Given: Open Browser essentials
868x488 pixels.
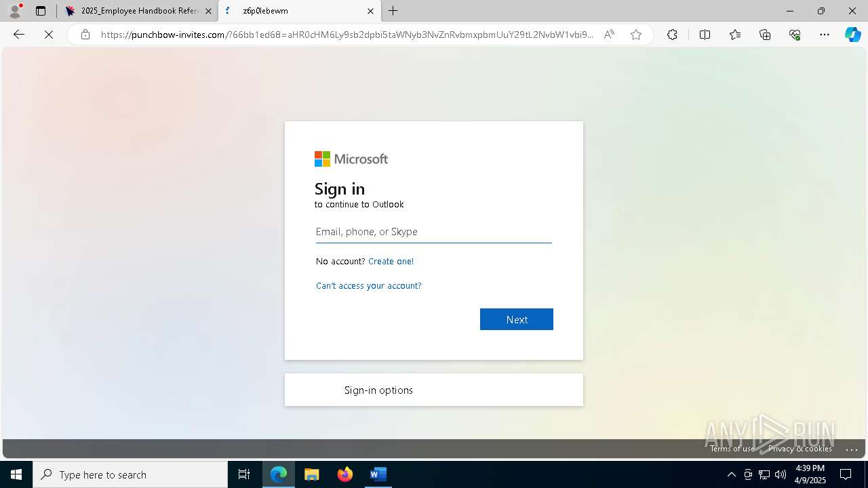Looking at the screenshot, I should point(795,35).
